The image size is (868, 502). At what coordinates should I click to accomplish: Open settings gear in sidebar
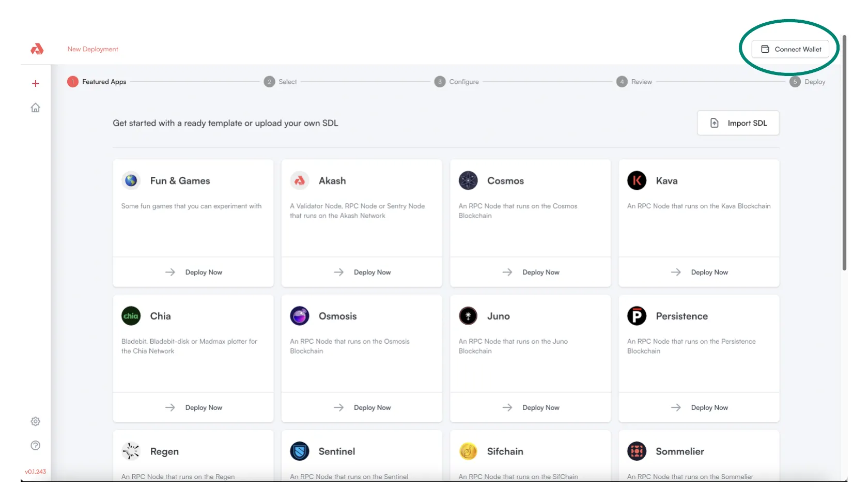pyautogui.click(x=35, y=421)
